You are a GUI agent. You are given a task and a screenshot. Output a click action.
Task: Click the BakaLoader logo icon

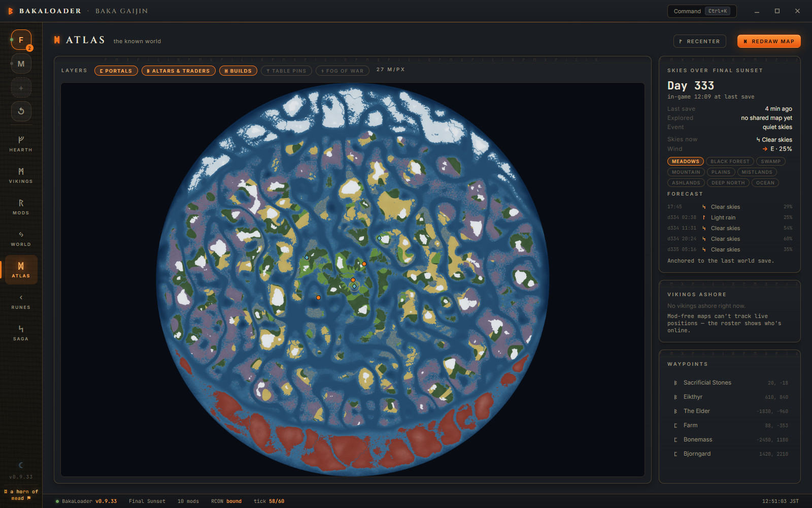click(11, 11)
